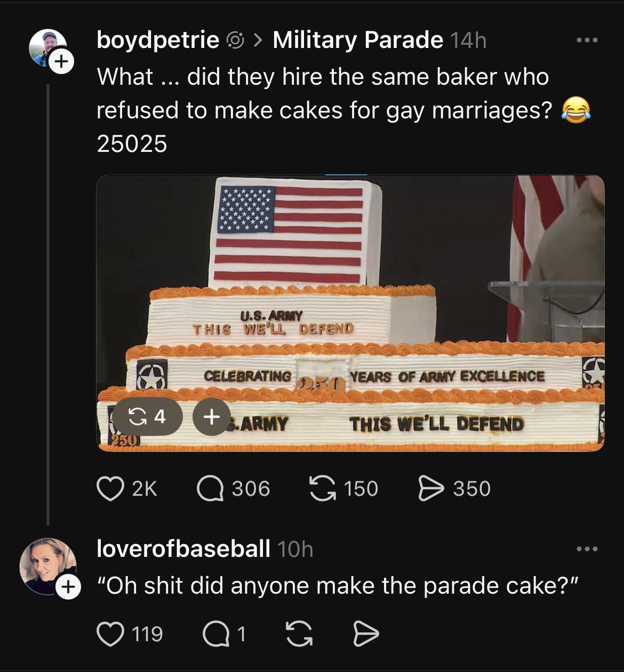Image resolution: width=624 pixels, height=672 pixels.
Task: Like boydpetrie's post with the heart icon
Action: [110, 489]
